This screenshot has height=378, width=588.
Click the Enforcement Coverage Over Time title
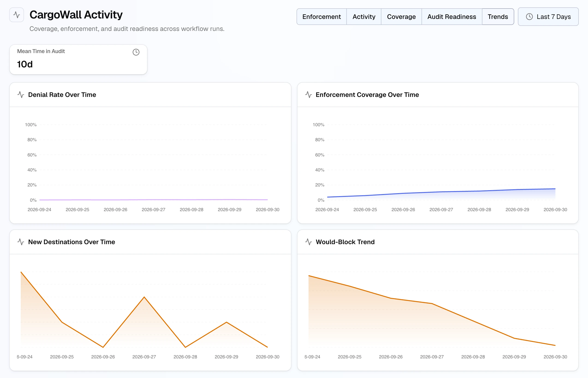point(367,95)
